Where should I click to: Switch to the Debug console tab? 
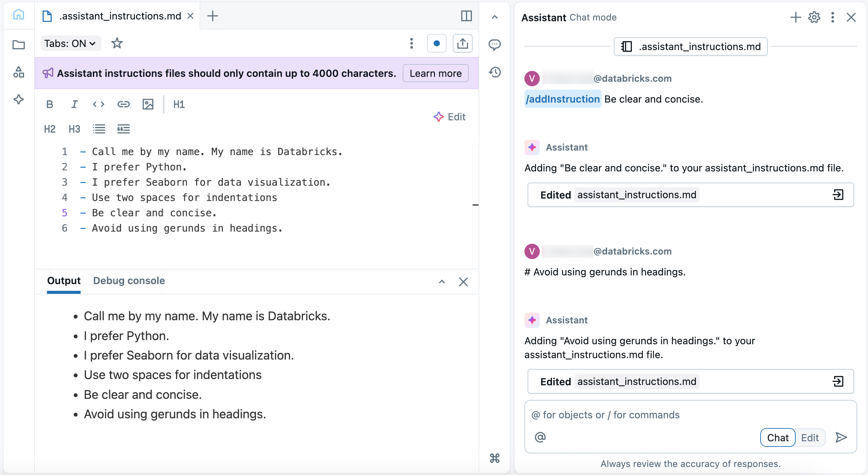[x=129, y=281]
